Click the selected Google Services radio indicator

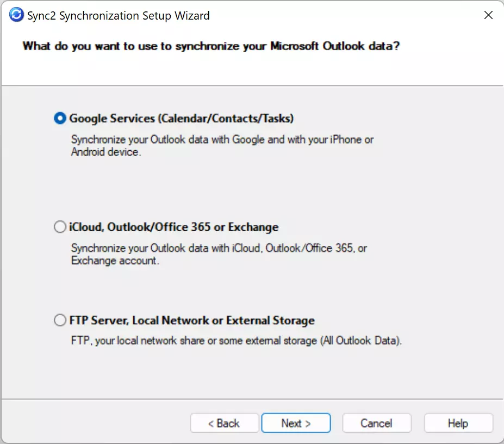coord(60,118)
